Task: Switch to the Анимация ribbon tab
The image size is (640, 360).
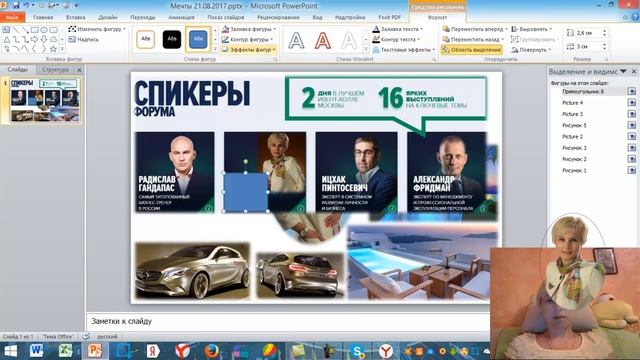Action: pos(181,17)
